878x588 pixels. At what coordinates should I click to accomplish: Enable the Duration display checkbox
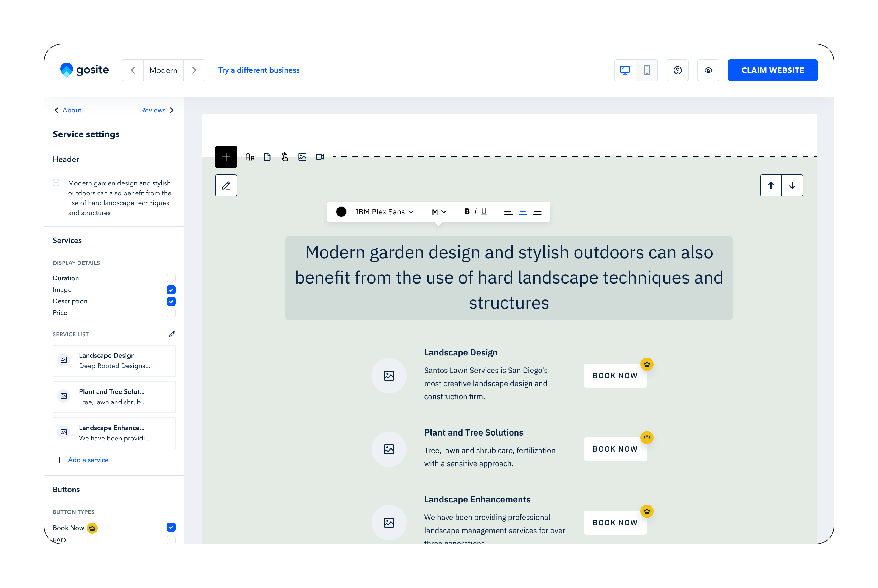coord(171,278)
